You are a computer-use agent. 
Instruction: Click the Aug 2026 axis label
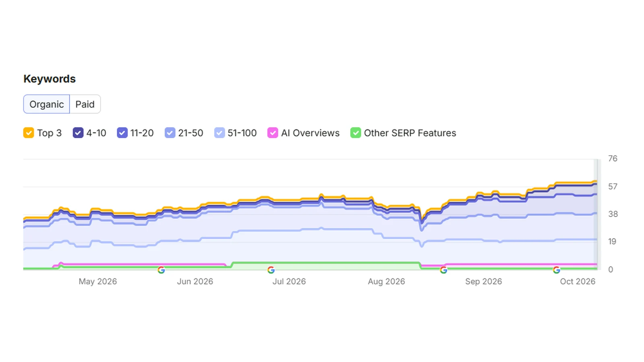pyautogui.click(x=386, y=282)
